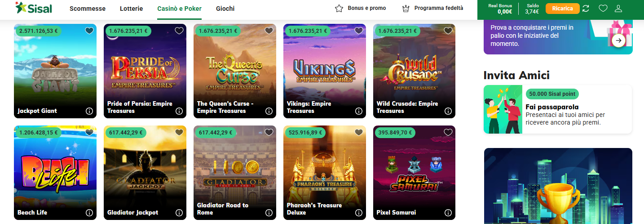Open info icon on Pixel Samurai
The width and height of the screenshot is (644, 224).
tap(448, 212)
